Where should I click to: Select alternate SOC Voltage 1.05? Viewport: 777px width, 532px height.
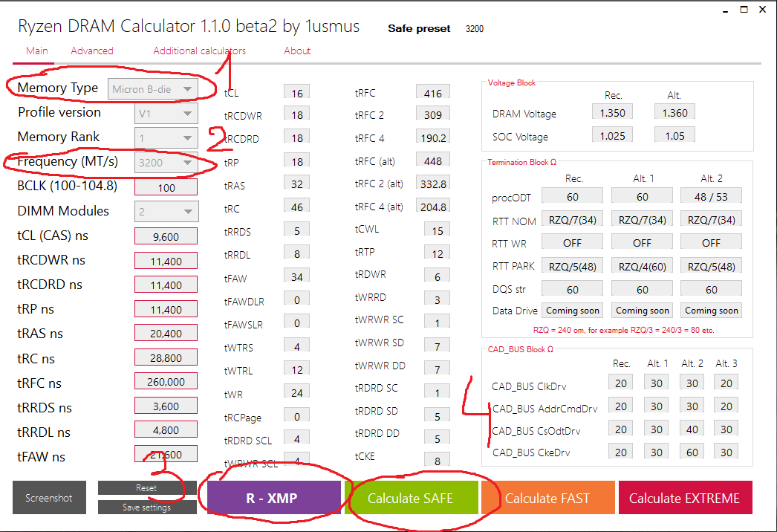[675, 135]
